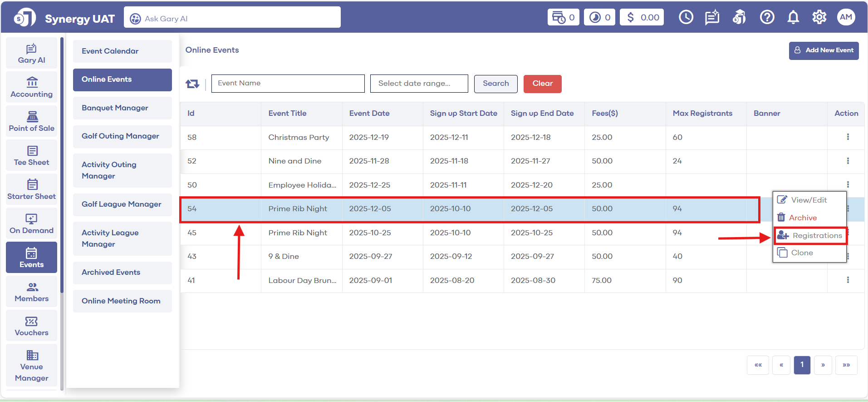This screenshot has height=402, width=868.
Task: Open the clock history icon
Action: pos(686,17)
